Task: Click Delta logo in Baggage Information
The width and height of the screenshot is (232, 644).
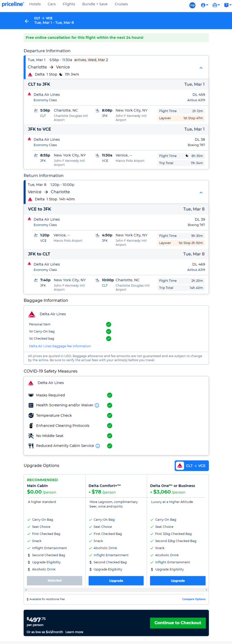Action: [x=32, y=314]
